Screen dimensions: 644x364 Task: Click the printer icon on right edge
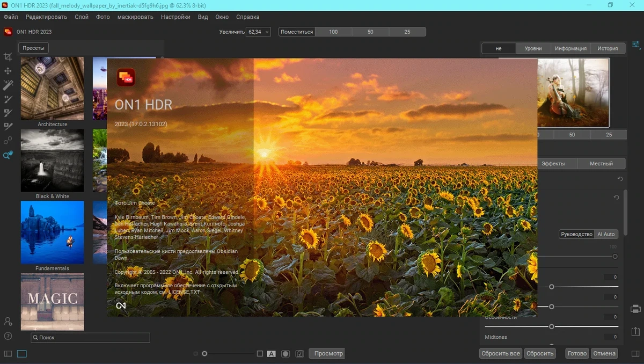[636, 309]
